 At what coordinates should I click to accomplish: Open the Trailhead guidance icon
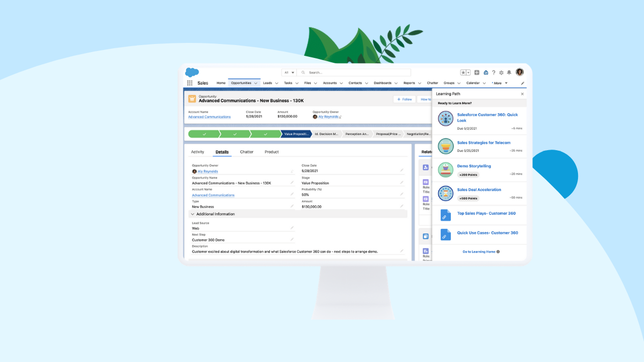486,72
